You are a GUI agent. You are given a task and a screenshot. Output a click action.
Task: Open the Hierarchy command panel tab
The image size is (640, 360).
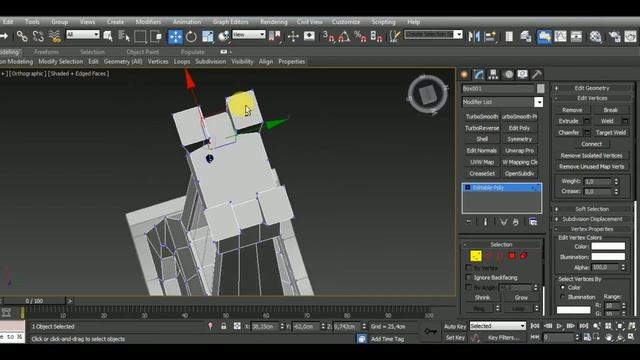pyautogui.click(x=493, y=74)
